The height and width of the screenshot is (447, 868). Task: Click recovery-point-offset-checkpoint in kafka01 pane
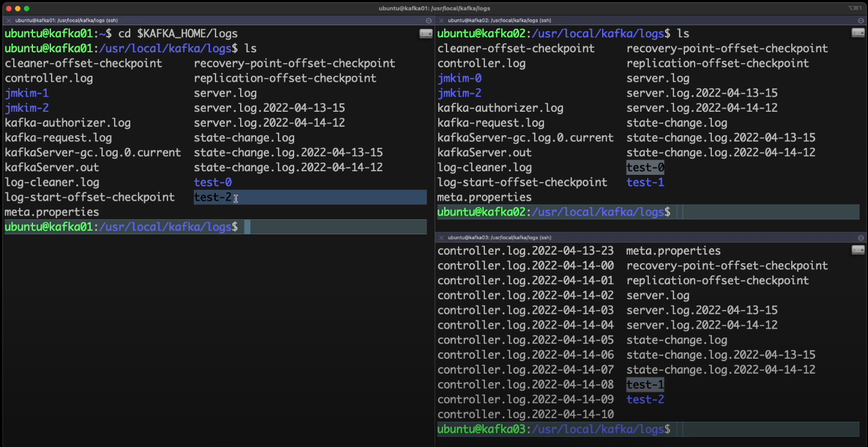295,63
